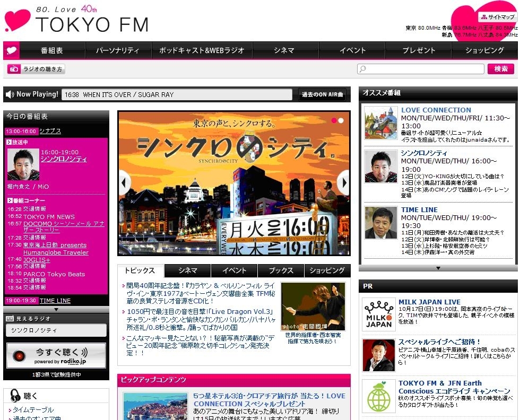The width and height of the screenshot is (520, 420).
Task: Click the headphones icon next to 聴く
Action: [x=15, y=396]
